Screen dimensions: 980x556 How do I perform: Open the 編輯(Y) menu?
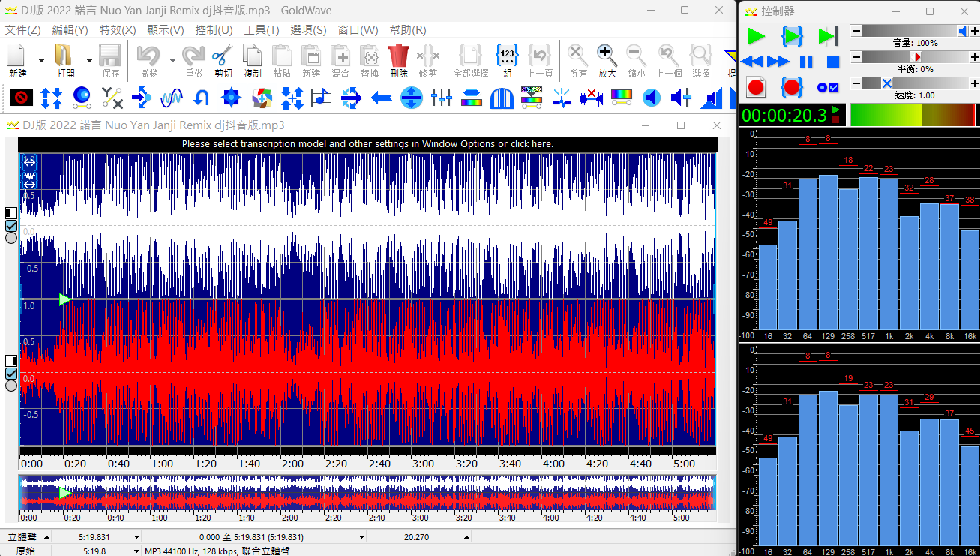70,30
